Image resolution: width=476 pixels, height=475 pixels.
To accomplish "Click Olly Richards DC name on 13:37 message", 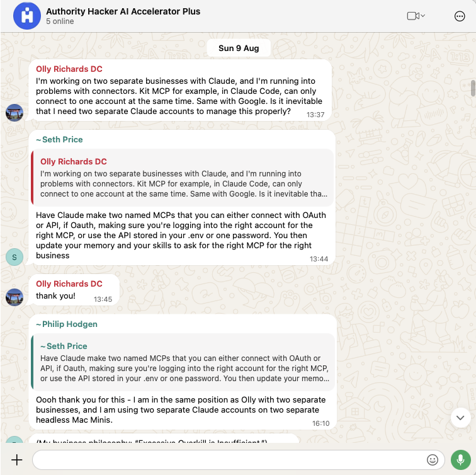I will 69,69.
